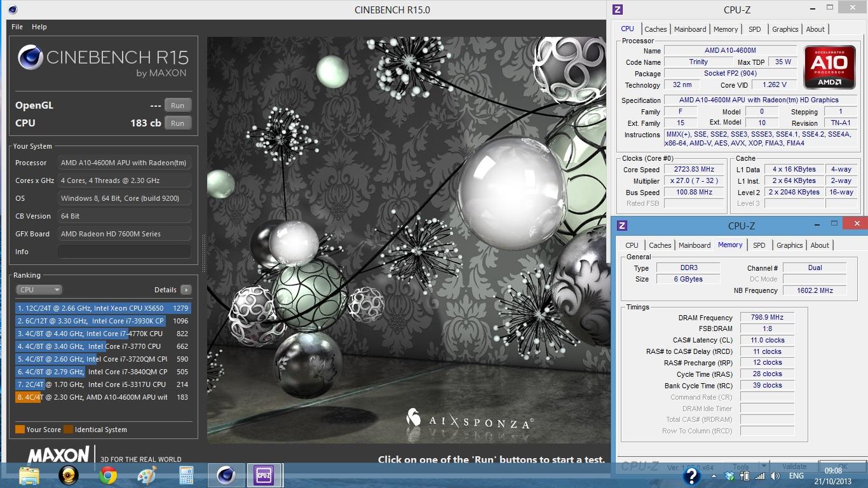
Task: Open the webcam app taskbar icon
Action: [69, 475]
